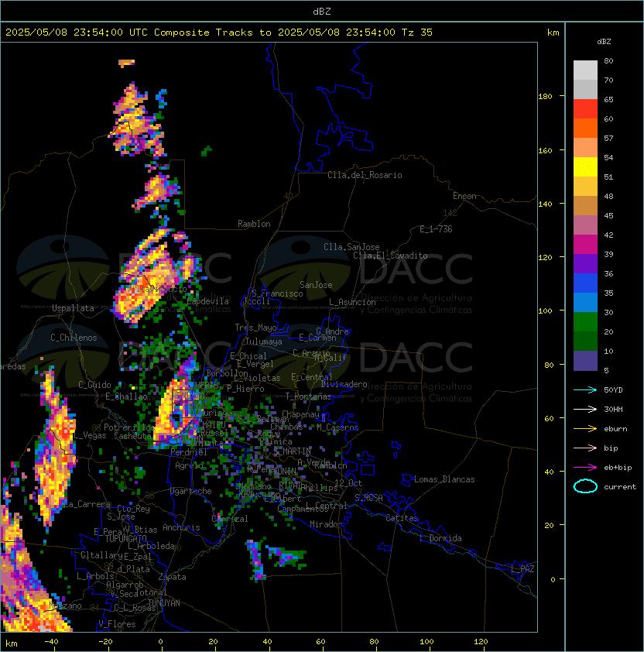Click the 'Tres_Mayo' map label
This screenshot has width=644, height=652.
click(x=255, y=328)
